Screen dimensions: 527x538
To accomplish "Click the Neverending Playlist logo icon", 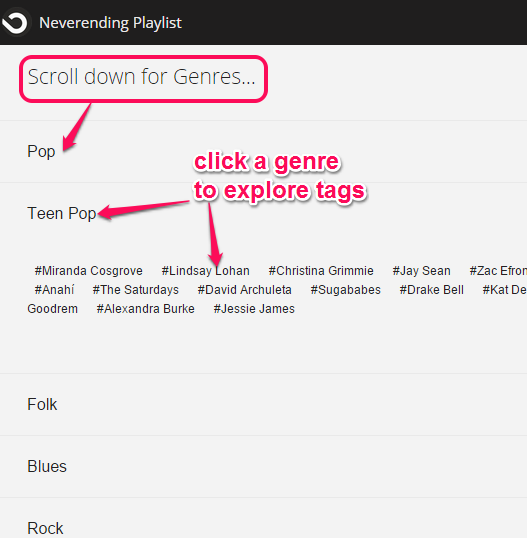I will (x=15, y=22).
